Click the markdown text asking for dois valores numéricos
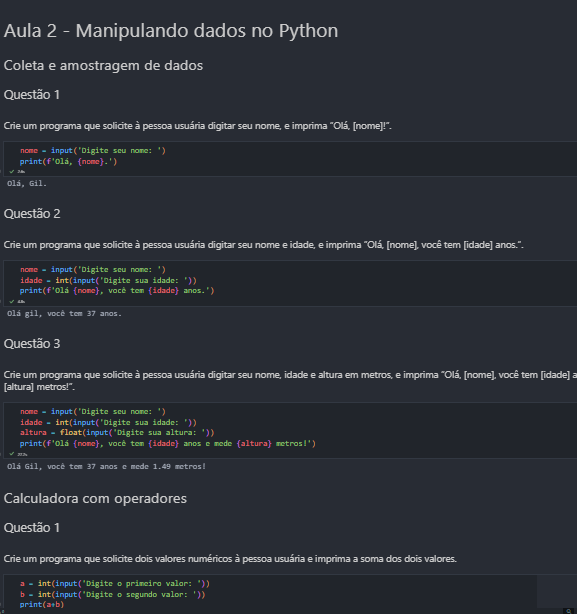The height and width of the screenshot is (614, 577). (x=230, y=559)
